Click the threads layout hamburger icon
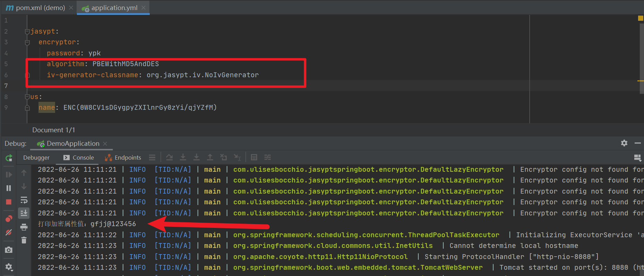Screen dimensions: 644x276 [152, 158]
